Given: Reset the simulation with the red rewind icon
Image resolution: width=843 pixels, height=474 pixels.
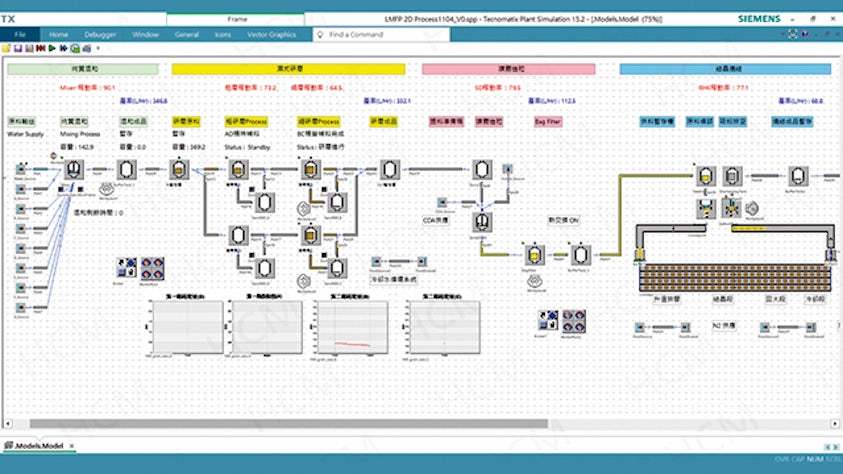Looking at the screenshot, I should coord(40,48).
